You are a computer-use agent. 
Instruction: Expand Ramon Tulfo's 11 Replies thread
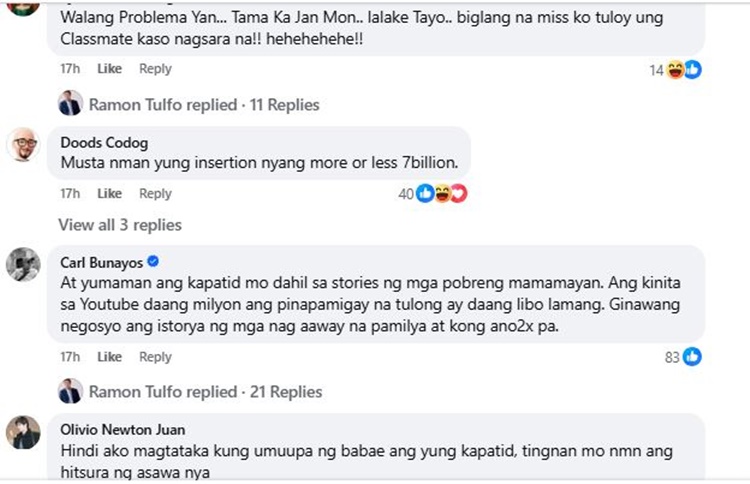(x=204, y=104)
